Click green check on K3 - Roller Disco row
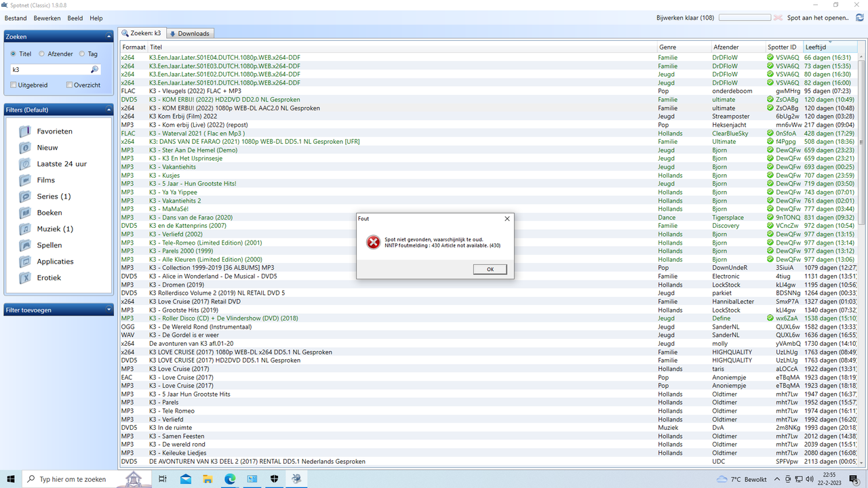Screen dimensions: 868x488 (x=770, y=318)
